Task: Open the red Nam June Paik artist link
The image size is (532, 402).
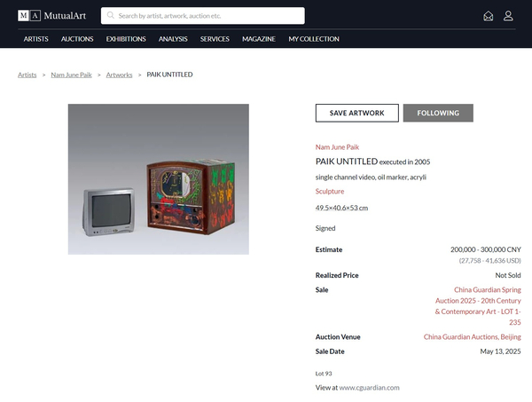Action: pyautogui.click(x=337, y=147)
